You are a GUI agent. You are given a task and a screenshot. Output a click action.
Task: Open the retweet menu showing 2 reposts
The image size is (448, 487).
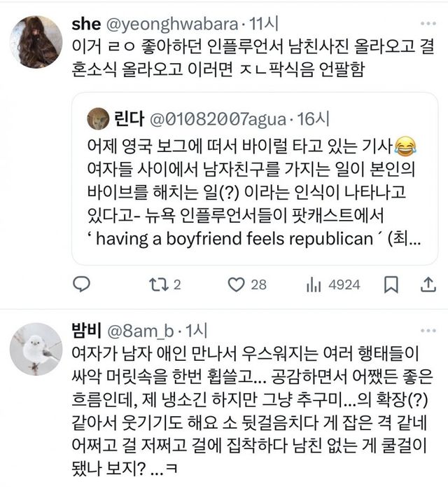coord(159,284)
